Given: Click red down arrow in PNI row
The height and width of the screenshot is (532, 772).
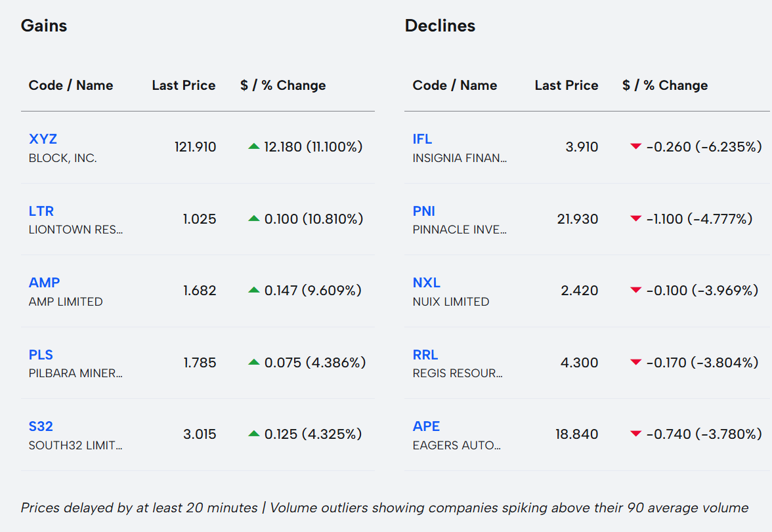Looking at the screenshot, I should coord(635,219).
